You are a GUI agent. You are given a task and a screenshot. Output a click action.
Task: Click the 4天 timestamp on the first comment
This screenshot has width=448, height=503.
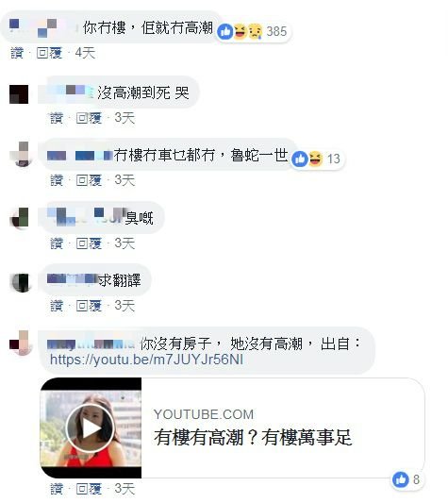coord(85,53)
